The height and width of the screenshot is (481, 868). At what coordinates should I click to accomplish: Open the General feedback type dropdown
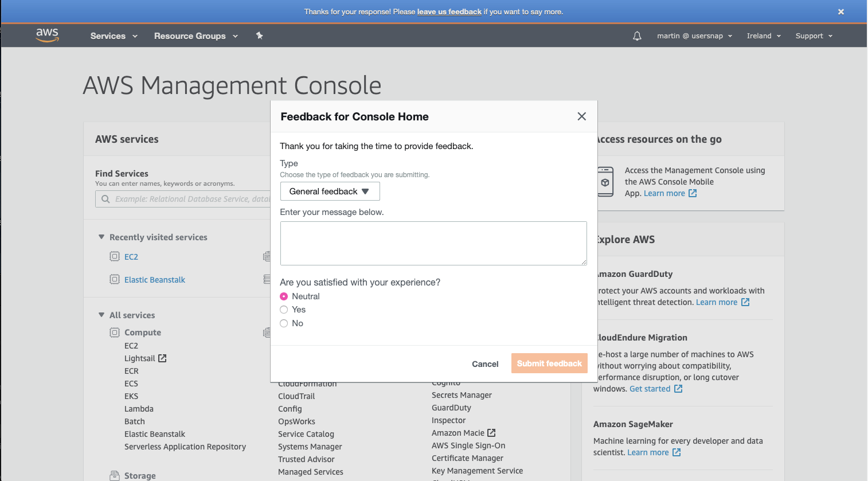tap(330, 191)
